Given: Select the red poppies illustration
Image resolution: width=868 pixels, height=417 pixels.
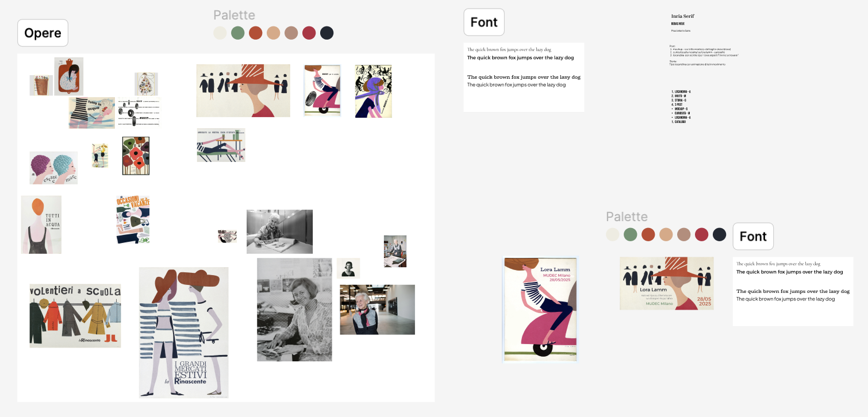Looking at the screenshot, I should pyautogui.click(x=136, y=156).
